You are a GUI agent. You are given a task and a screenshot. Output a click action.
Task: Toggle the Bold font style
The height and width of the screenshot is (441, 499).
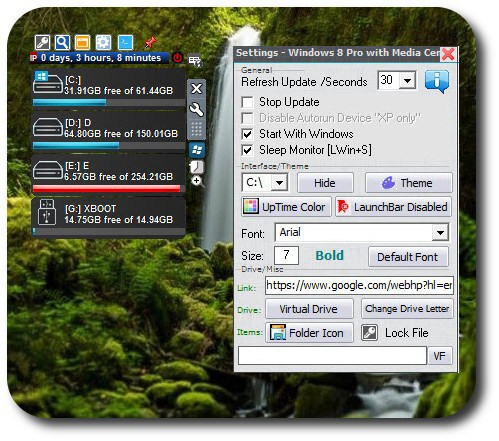tap(329, 256)
